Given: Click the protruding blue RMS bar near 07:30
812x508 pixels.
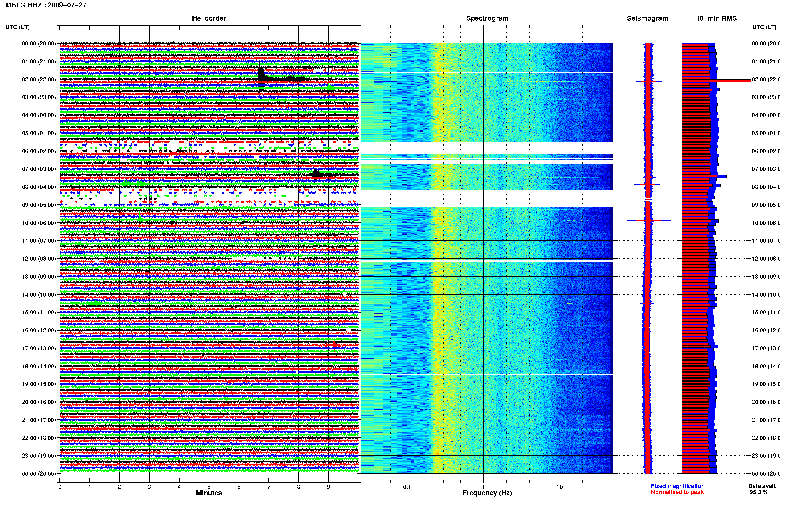Looking at the screenshot, I should 722,176.
